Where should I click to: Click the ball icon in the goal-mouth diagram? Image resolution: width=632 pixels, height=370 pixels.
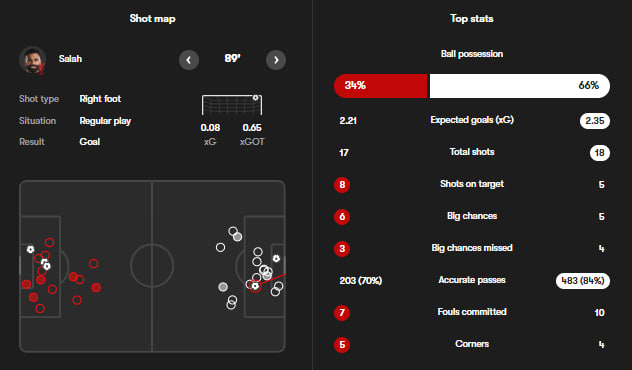coord(256,98)
